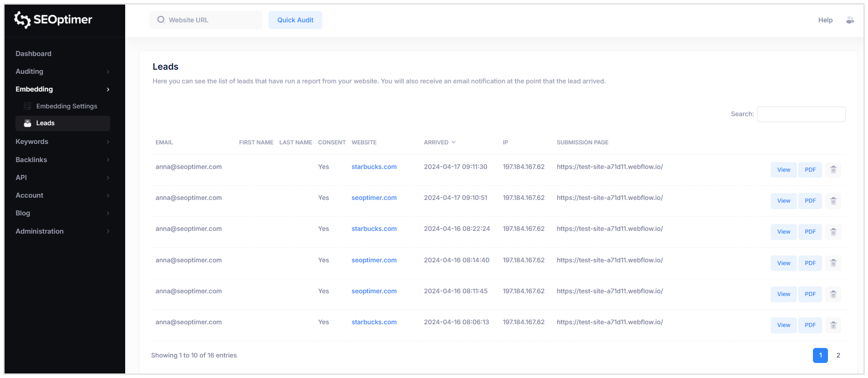868x378 pixels.
Task: Sort by the IP column header
Action: coord(505,143)
